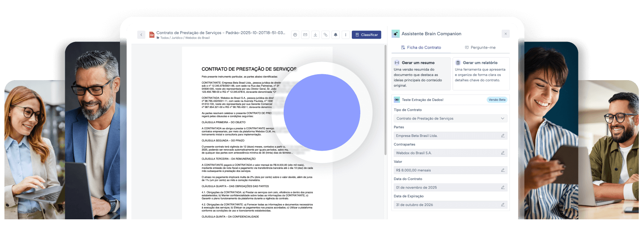The image size is (644, 236).
Task: Click the 01 de novembro de 2025 field
Action: tap(450, 187)
